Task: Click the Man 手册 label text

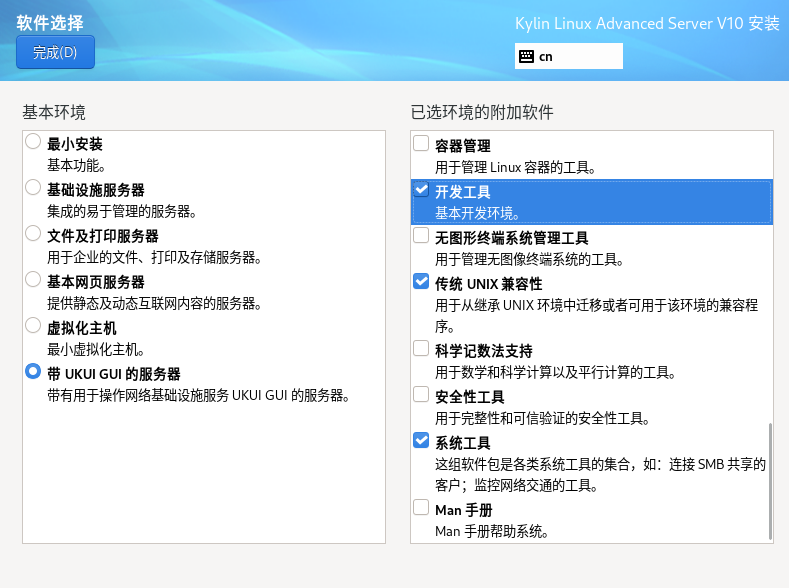Action: click(464, 510)
